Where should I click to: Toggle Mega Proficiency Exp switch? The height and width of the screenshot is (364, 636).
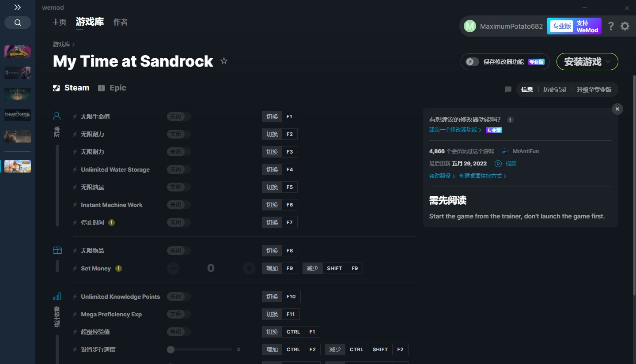178,314
